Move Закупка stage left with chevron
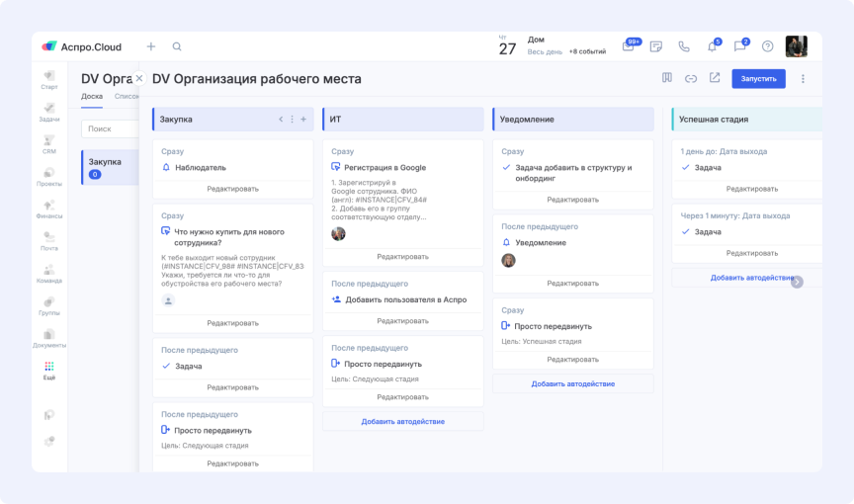 281,120
